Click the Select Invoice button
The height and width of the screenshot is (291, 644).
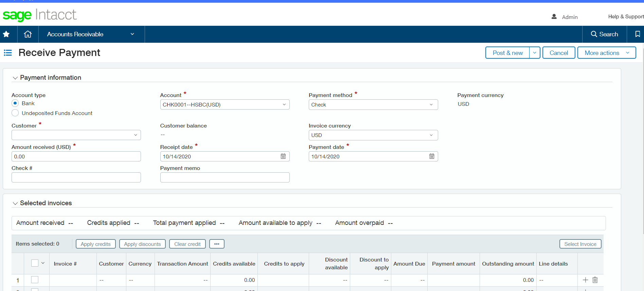(580, 244)
